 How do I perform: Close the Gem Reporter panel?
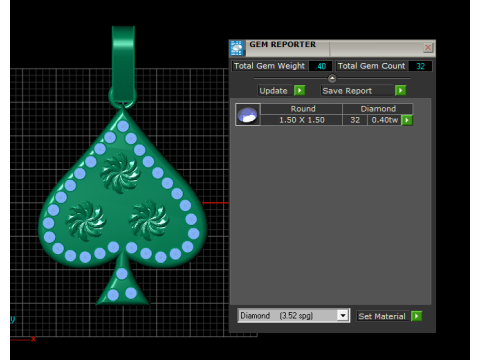[428, 48]
